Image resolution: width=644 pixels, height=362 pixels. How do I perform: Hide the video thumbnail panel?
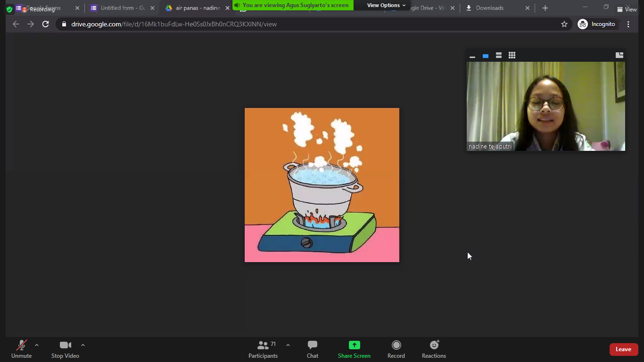tap(472, 56)
